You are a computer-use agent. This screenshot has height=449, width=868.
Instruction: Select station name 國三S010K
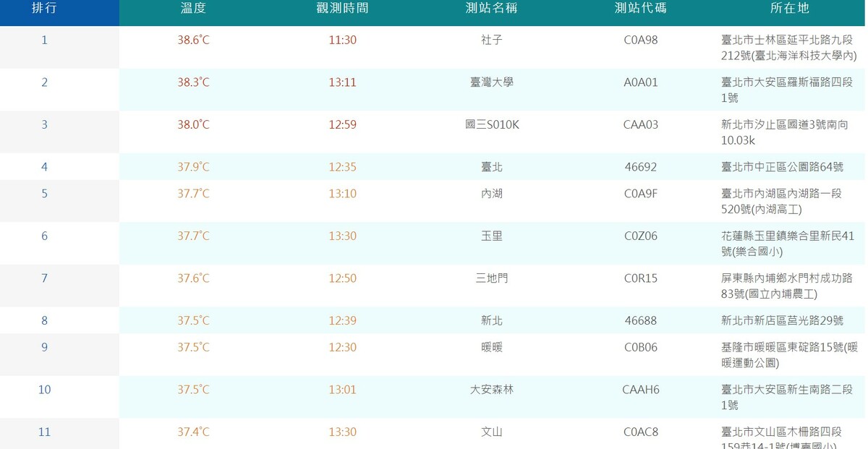click(491, 125)
